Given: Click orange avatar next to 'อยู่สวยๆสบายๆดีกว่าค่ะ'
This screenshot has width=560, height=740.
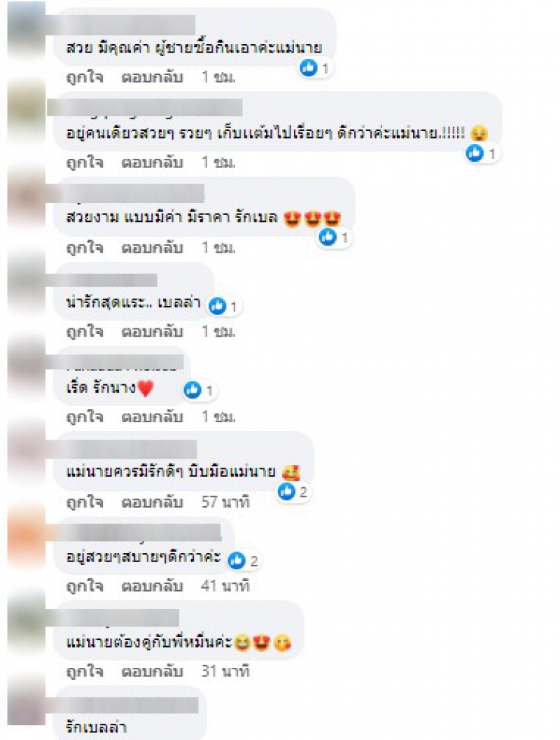Looking at the screenshot, I should tap(27, 535).
